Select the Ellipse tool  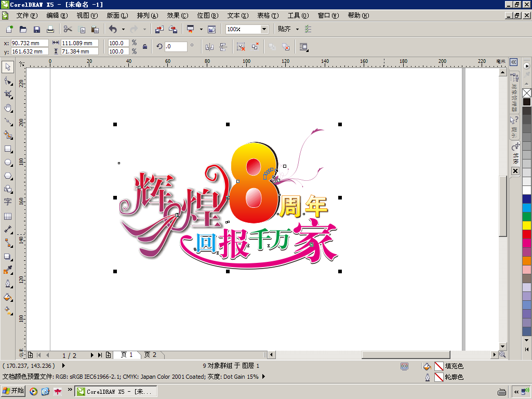tap(8, 163)
